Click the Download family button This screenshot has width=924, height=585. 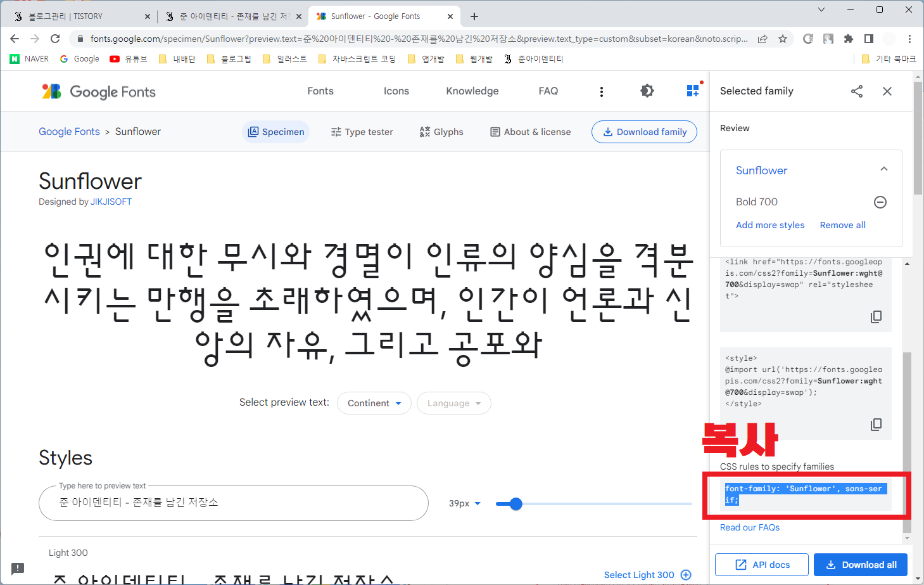[x=644, y=132]
